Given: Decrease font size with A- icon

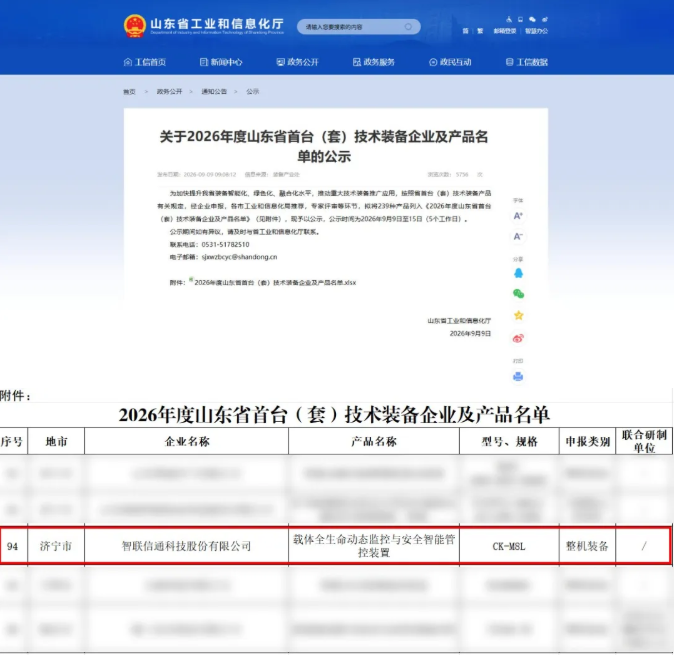Looking at the screenshot, I should [x=518, y=237].
